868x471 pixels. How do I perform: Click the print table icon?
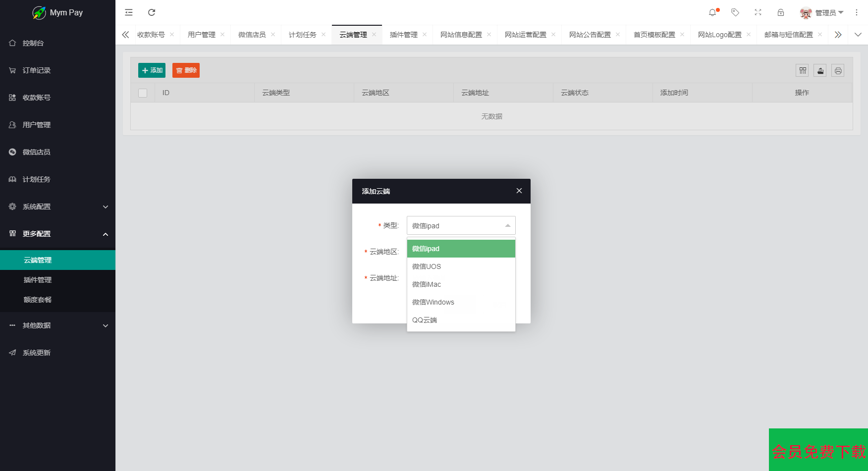click(838, 70)
